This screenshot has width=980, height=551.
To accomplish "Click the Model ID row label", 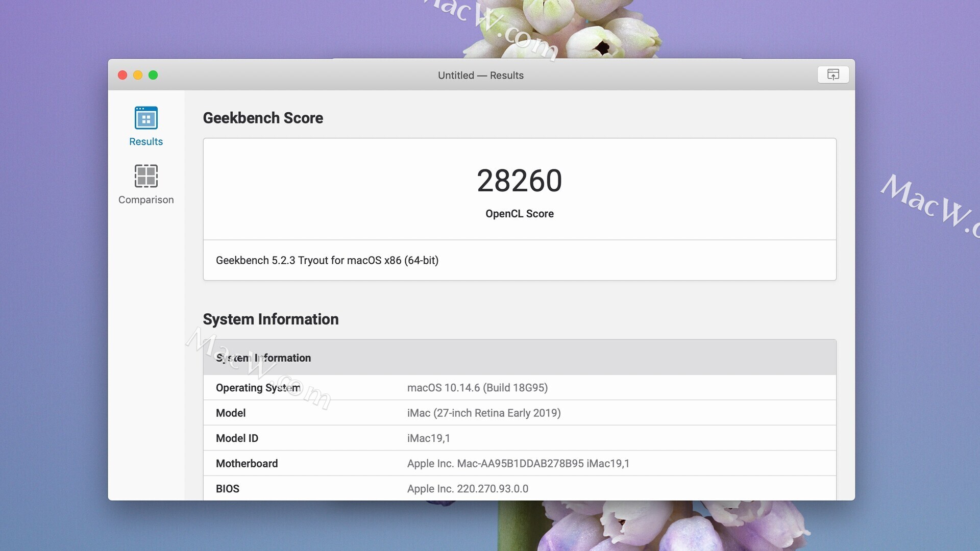I will (237, 438).
